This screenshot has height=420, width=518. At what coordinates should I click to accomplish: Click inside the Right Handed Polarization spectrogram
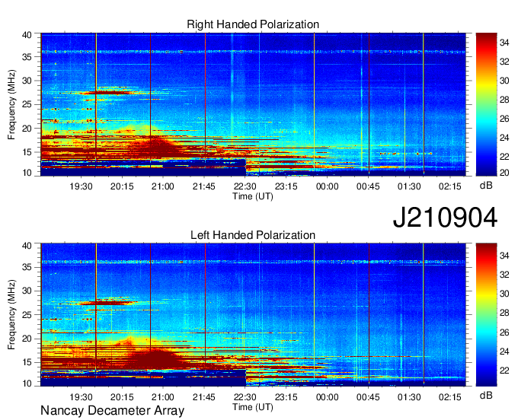pyautogui.click(x=253, y=104)
